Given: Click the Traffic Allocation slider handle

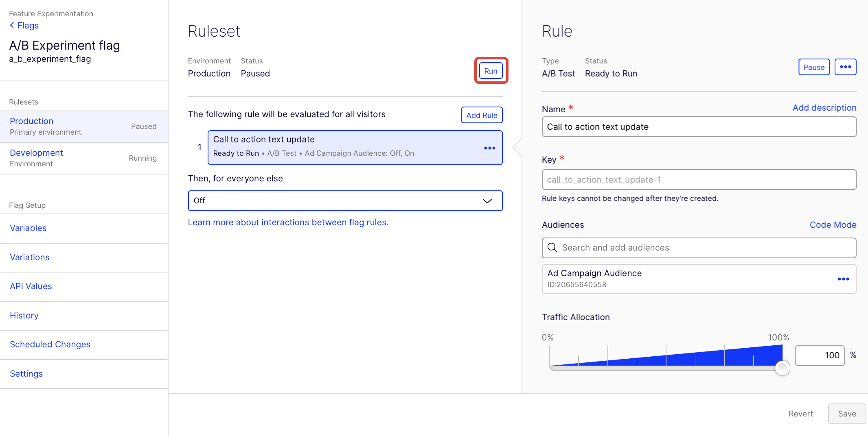Looking at the screenshot, I should point(782,368).
